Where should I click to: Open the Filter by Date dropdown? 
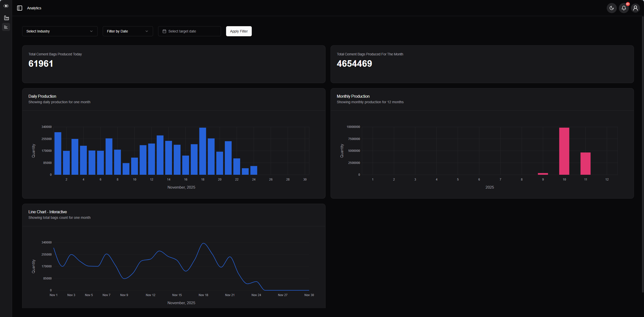pyautogui.click(x=128, y=31)
